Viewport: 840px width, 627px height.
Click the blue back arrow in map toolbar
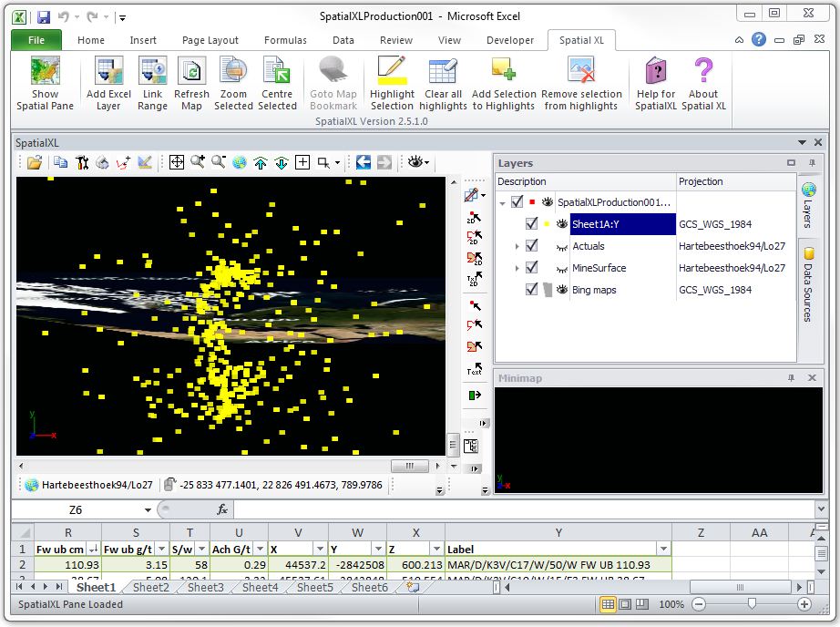pyautogui.click(x=364, y=162)
